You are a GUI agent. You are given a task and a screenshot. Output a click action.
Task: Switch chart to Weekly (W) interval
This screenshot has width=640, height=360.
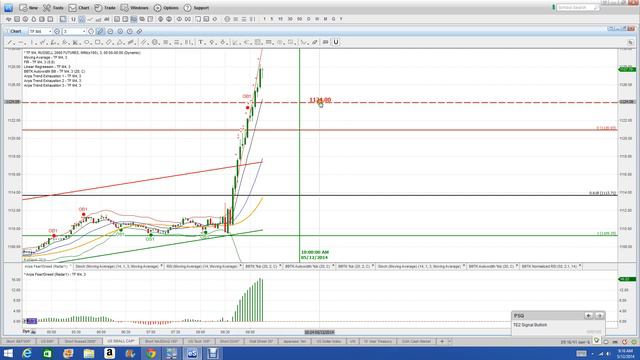[x=317, y=19]
